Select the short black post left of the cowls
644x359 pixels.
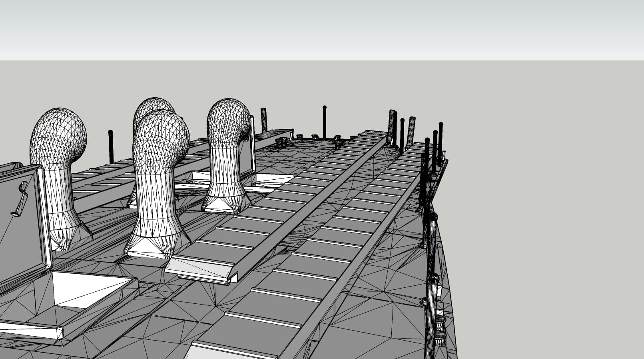[111, 146]
